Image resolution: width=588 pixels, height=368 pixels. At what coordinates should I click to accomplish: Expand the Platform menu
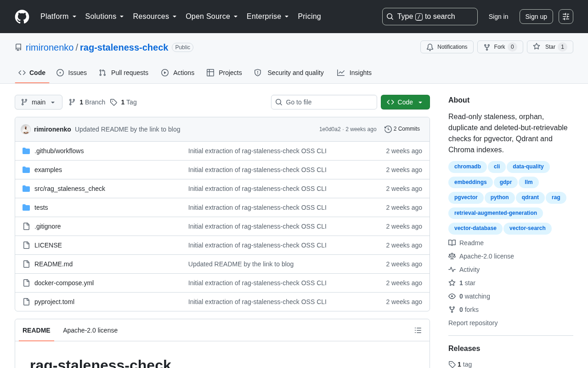tap(58, 17)
